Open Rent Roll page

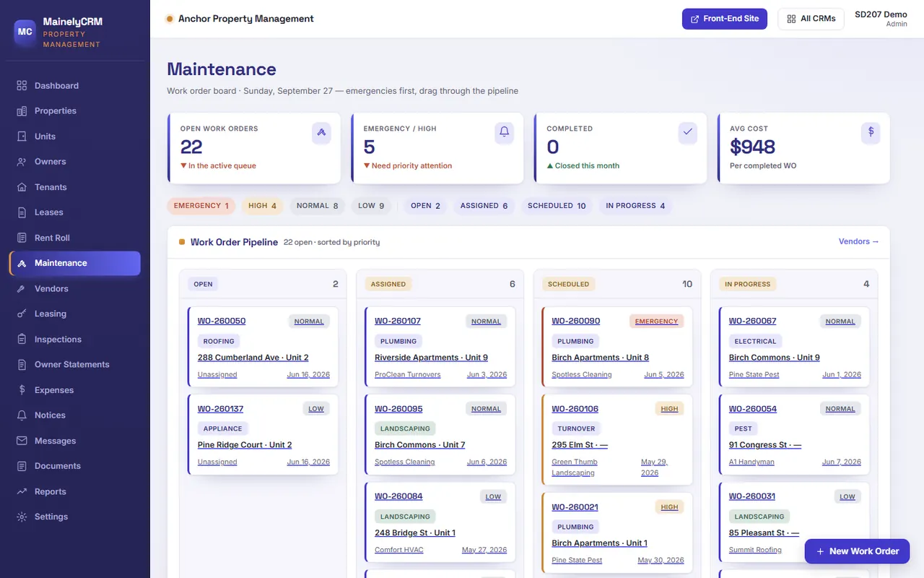tap(75, 238)
